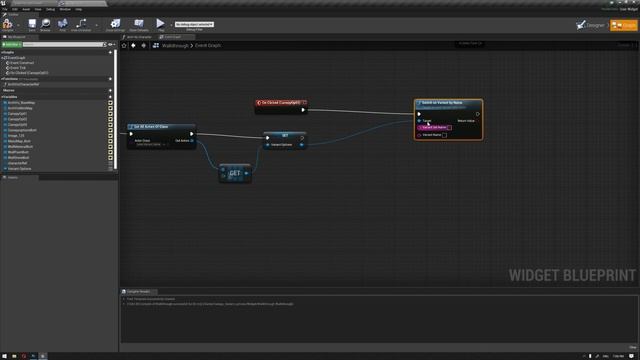
Task: Save the blueprint using the Save icon
Action: 32,24
